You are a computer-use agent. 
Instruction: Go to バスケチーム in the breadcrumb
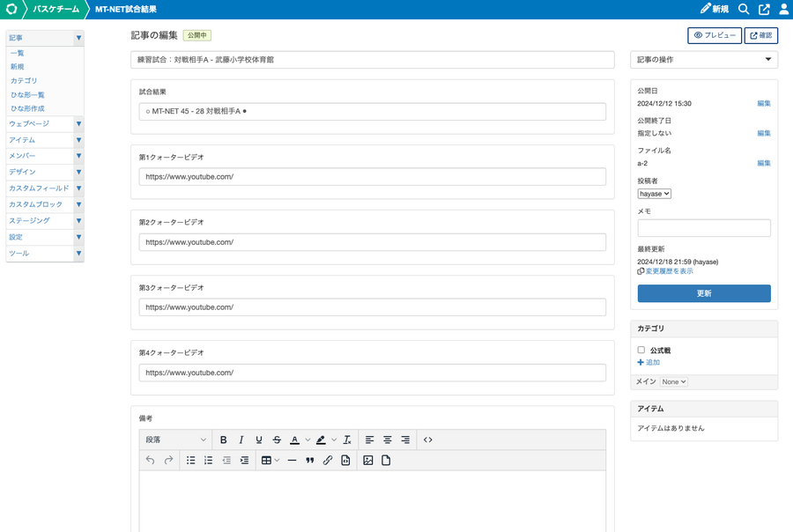(x=56, y=9)
